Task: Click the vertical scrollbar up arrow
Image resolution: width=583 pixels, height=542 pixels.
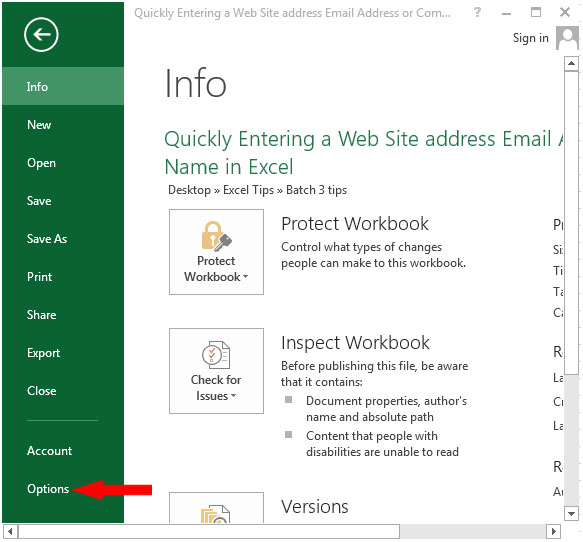Action: pyautogui.click(x=571, y=64)
